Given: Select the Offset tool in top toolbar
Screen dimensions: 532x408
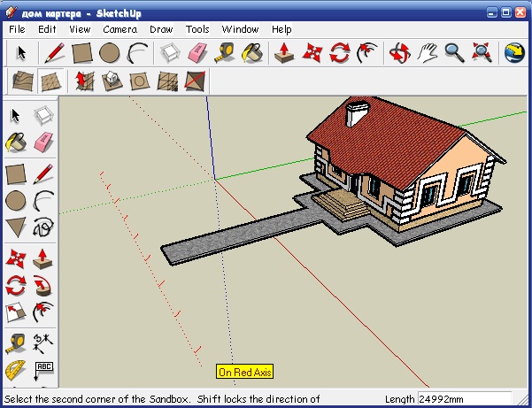Looking at the screenshot, I should coord(367,53).
